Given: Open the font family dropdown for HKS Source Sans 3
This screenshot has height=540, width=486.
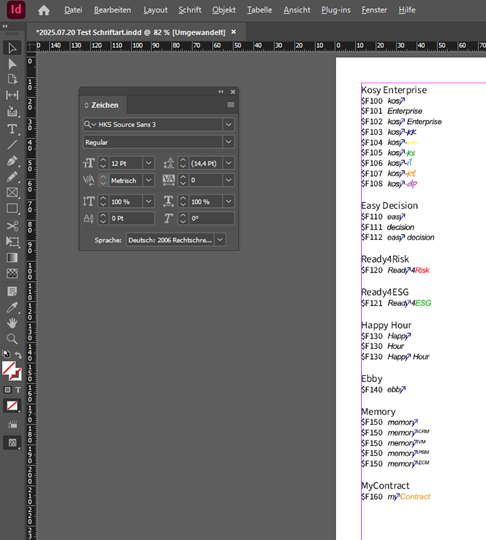Looking at the screenshot, I should [228, 124].
